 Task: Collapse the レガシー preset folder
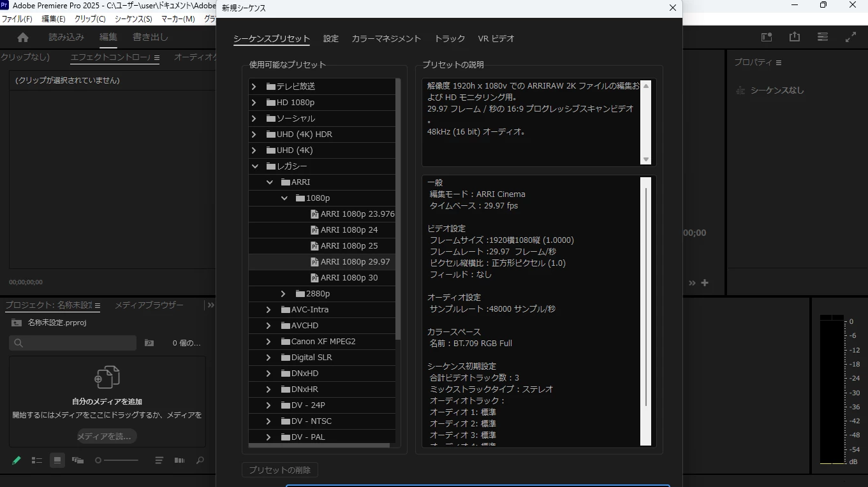tap(254, 166)
